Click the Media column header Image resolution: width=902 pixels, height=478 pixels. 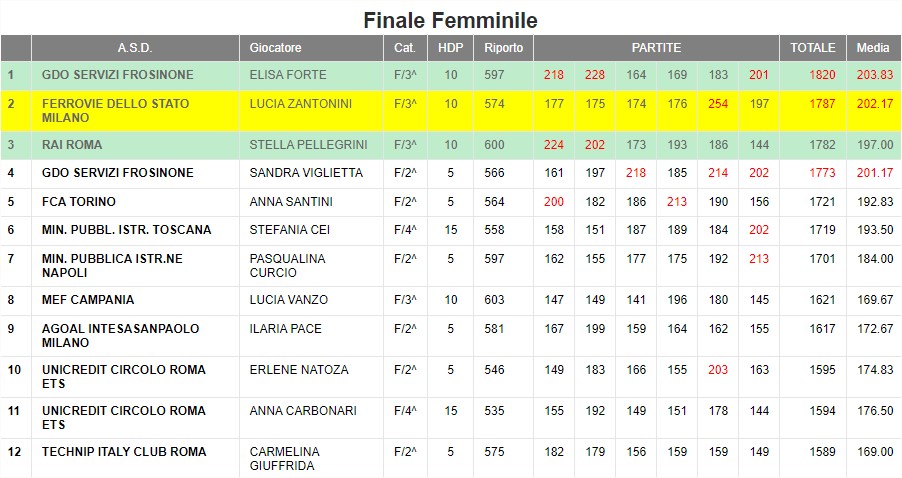(873, 48)
